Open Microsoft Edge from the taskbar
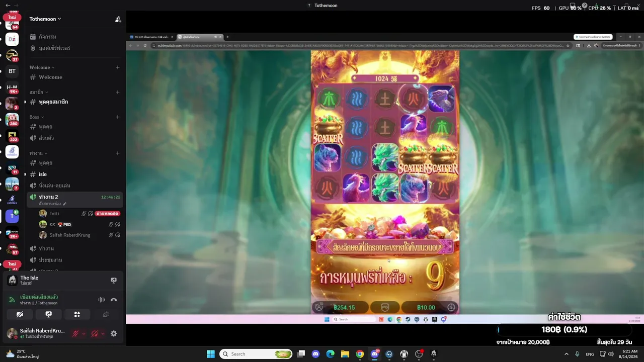The width and height of the screenshot is (644, 362). [x=330, y=354]
